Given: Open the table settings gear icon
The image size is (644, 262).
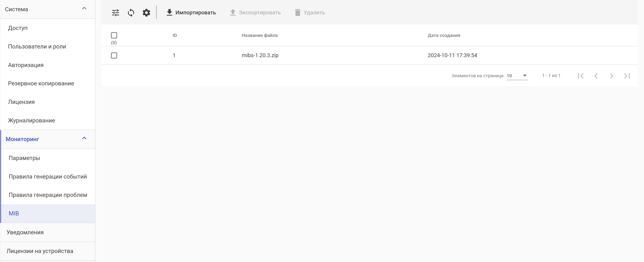Looking at the screenshot, I should [146, 12].
